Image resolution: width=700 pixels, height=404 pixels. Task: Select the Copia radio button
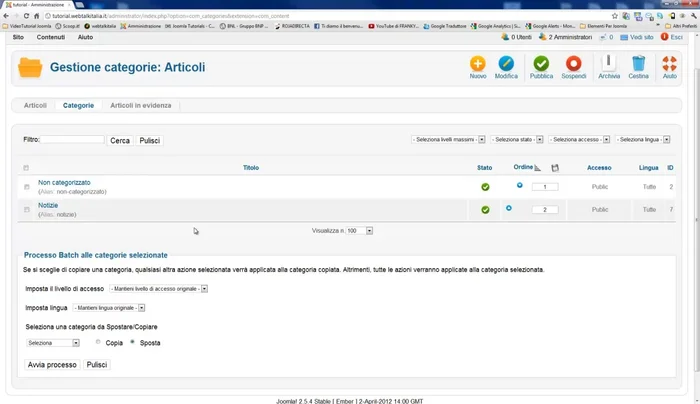point(98,342)
